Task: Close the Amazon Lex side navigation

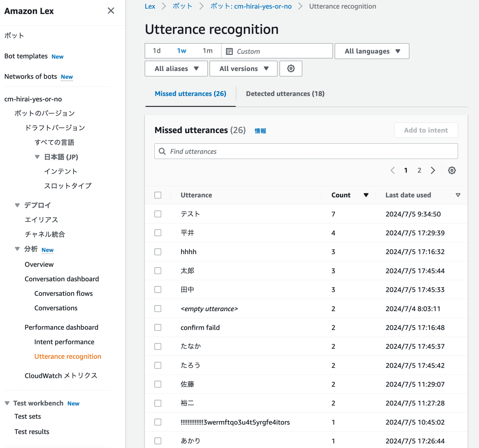Action: 111,11
